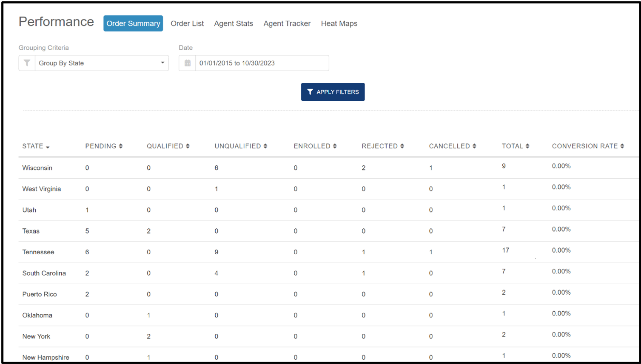Select the West Virginia row label
This screenshot has height=364, width=641.
click(42, 189)
